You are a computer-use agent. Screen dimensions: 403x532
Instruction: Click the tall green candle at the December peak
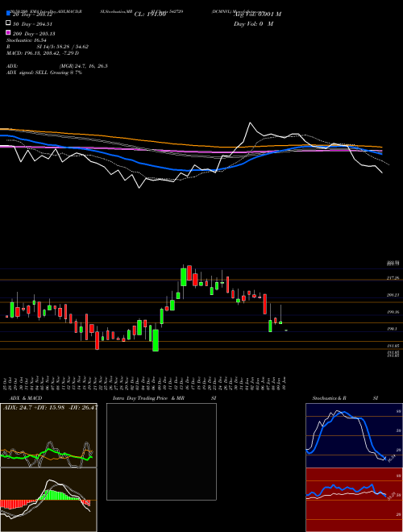click(184, 277)
